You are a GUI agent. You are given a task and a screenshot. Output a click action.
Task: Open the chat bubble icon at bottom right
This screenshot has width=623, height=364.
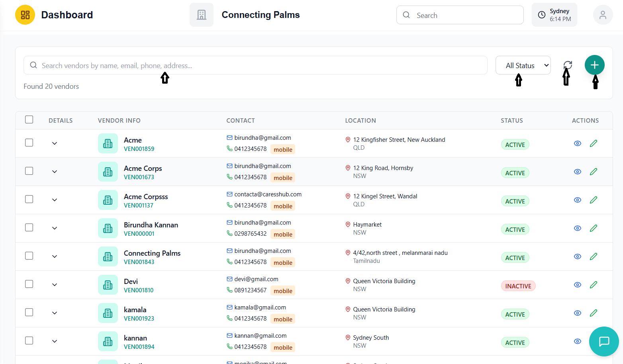click(x=603, y=341)
